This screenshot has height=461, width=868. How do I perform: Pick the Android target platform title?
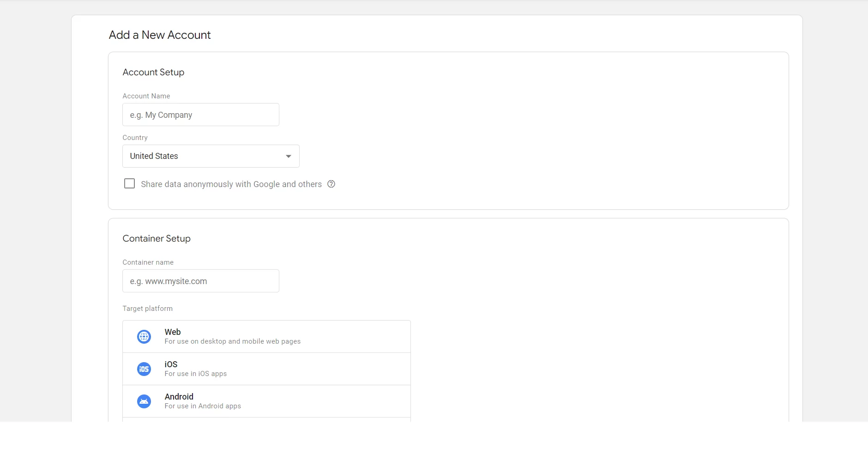pyautogui.click(x=179, y=397)
